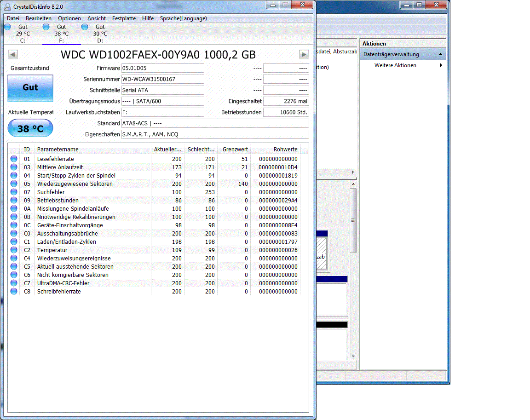The height and width of the screenshot is (420, 530).
Task: Click status dot for Suchfehler row
Action: click(14, 192)
